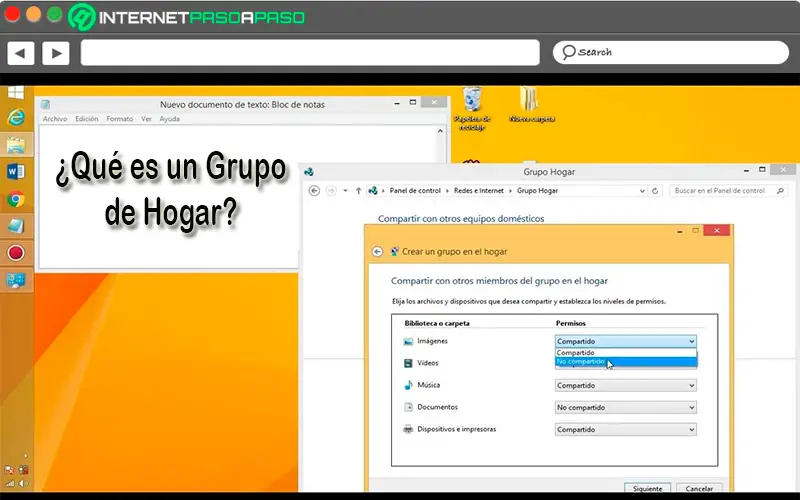Screen dimensions: 800x500
Task: Open Imágenes permissions dropdown
Action: pyautogui.click(x=626, y=341)
